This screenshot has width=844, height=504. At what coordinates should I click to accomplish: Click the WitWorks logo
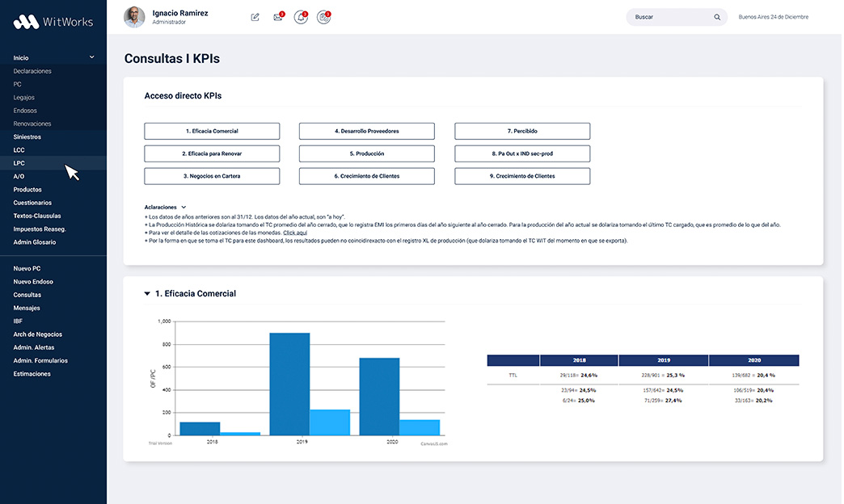[x=53, y=22]
